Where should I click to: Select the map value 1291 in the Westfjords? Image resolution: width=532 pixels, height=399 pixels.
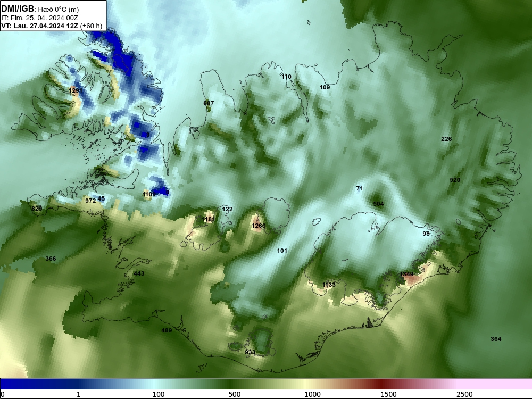[x=76, y=90]
